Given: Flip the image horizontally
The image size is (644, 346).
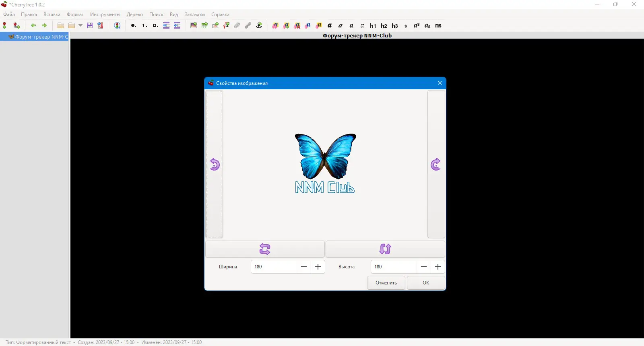Looking at the screenshot, I should (x=265, y=249).
